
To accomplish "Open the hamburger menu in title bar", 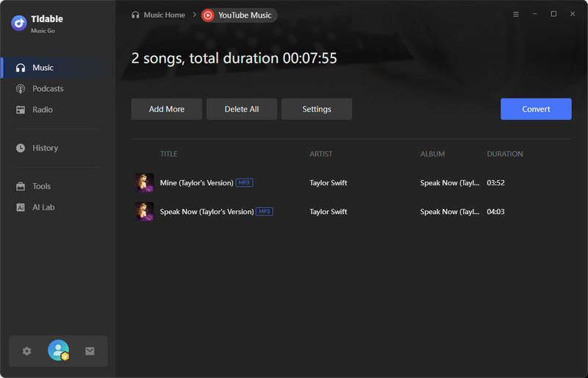I will point(516,14).
